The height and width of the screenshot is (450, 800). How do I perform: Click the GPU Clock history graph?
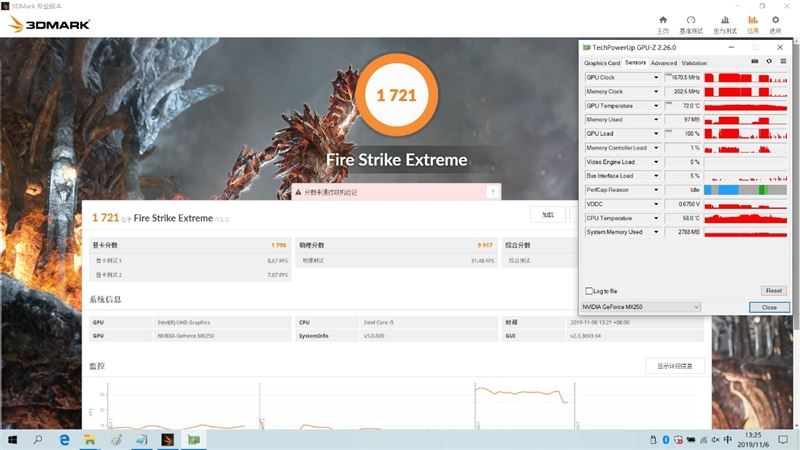[745, 78]
